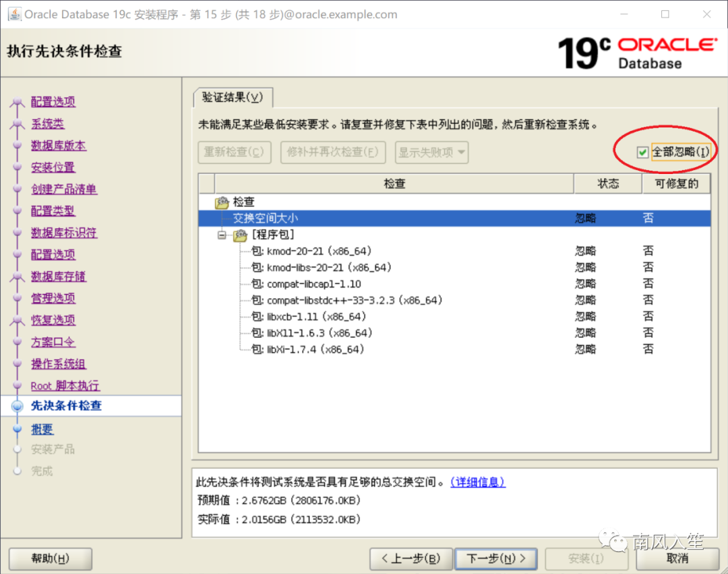Click the 实际值 2.0156GB text
This screenshot has height=574, width=728.
279,519
